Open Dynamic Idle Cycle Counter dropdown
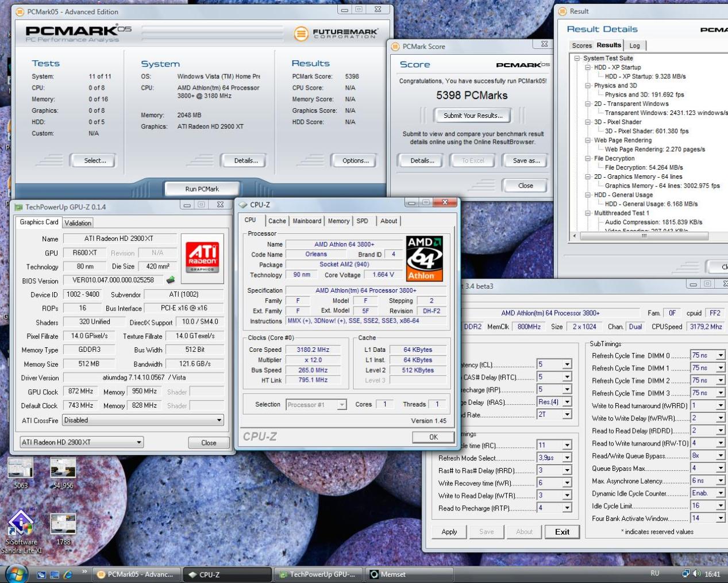 [x=721, y=493]
